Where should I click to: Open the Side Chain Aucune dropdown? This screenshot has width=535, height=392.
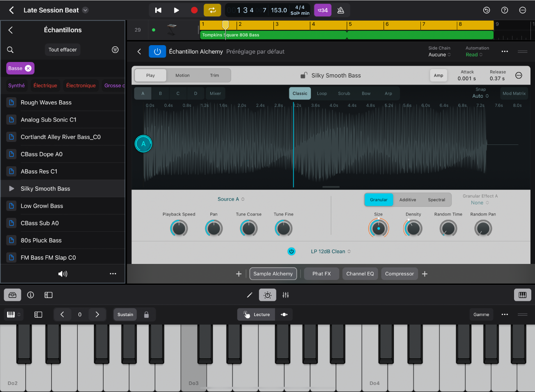pos(439,54)
